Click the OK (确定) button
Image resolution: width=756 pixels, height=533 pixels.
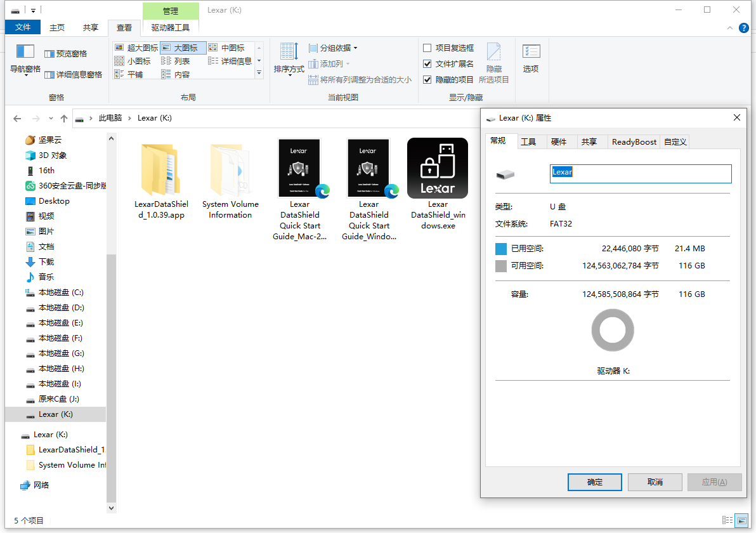click(594, 482)
